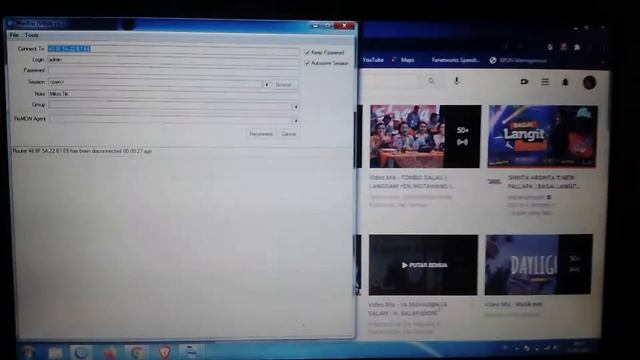The image size is (640, 360).
Task: Click the Putar Semua playlist thumbnail
Action: click(x=423, y=264)
